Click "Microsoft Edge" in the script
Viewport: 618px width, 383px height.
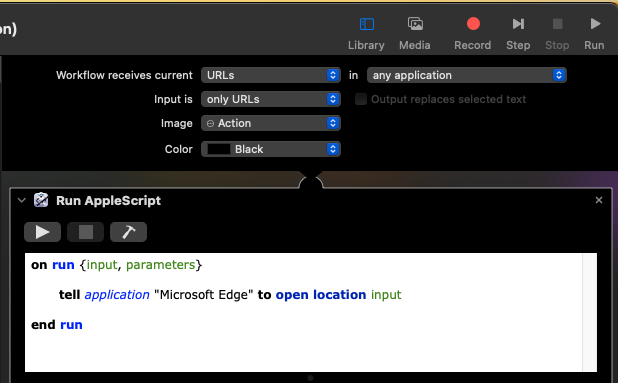(204, 295)
